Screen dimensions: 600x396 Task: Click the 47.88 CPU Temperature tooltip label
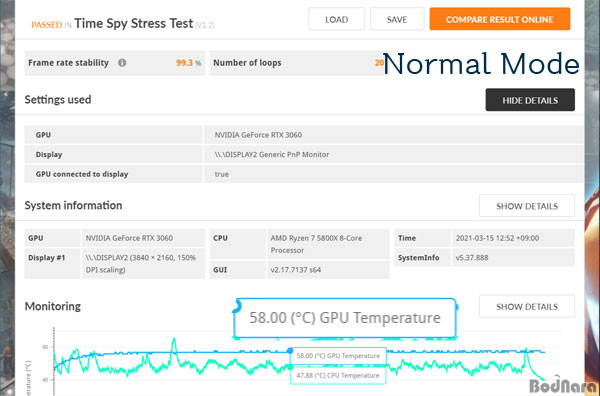(338, 375)
